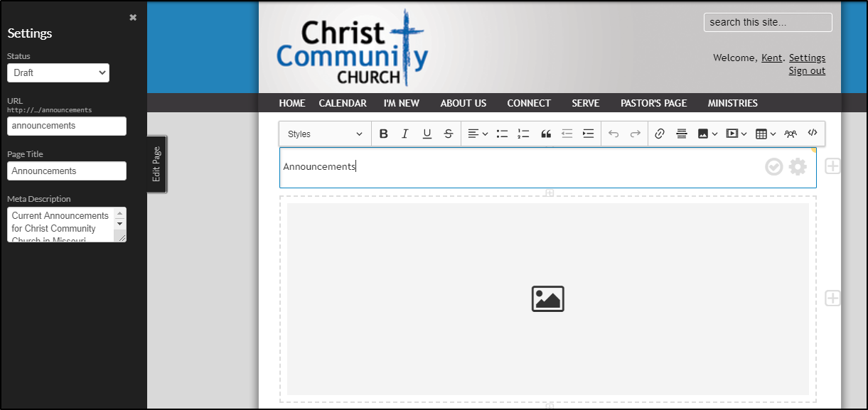The height and width of the screenshot is (410, 868).
Task: Go to the PASTOR'S PAGE menu
Action: (653, 103)
